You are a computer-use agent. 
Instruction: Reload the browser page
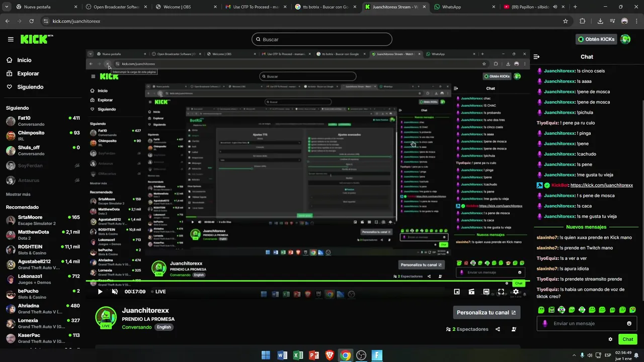(x=32, y=21)
